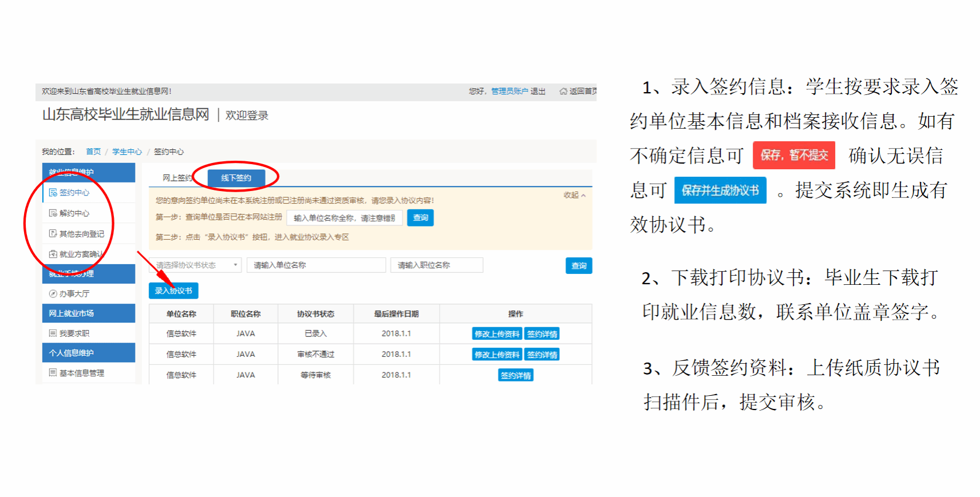Click the 请输入职位名称 input field
Image resolution: width=980 pixels, height=497 pixels.
click(x=436, y=265)
